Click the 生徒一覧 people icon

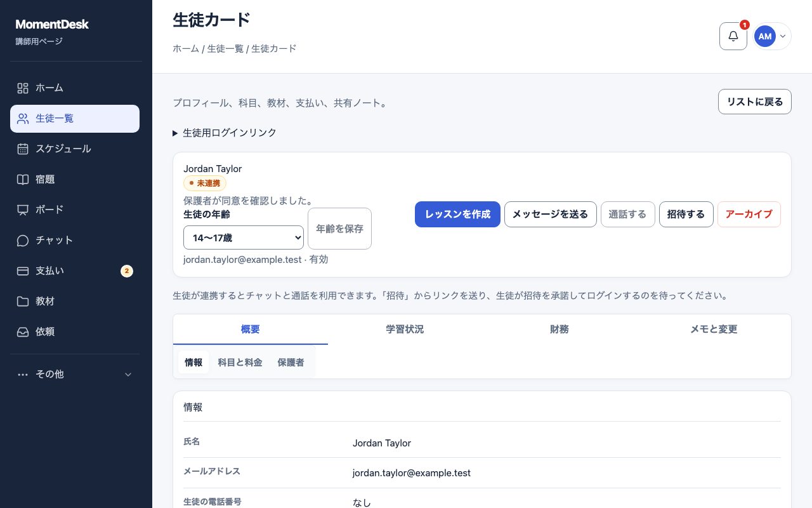[23, 119]
